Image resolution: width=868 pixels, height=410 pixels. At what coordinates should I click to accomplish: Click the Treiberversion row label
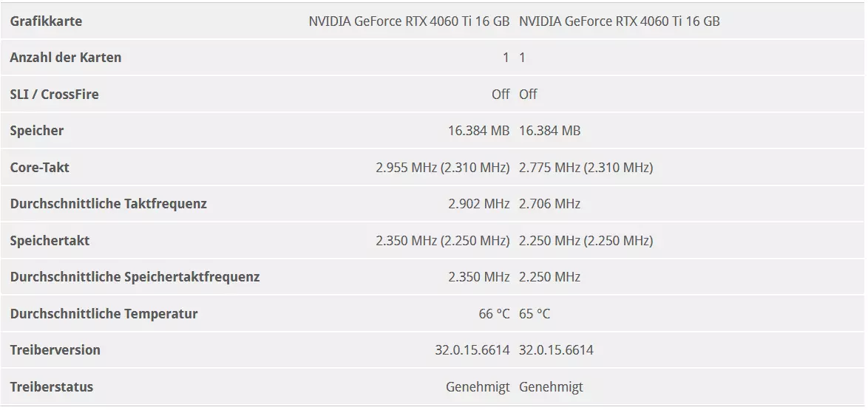[x=55, y=349]
